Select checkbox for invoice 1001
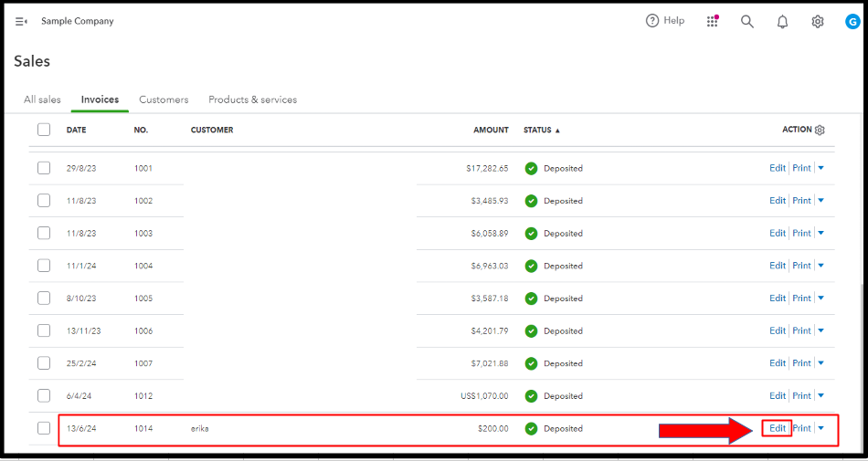The width and height of the screenshot is (868, 461). [x=44, y=168]
